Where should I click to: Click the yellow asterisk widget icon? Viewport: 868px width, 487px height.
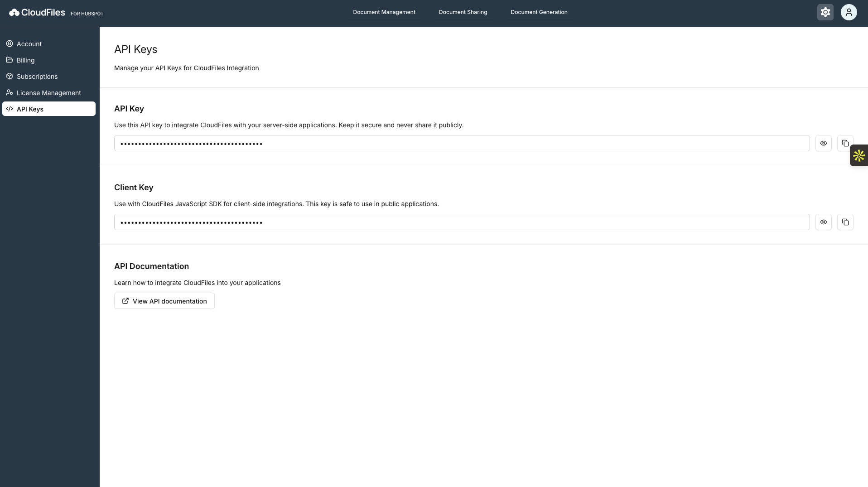tap(859, 155)
